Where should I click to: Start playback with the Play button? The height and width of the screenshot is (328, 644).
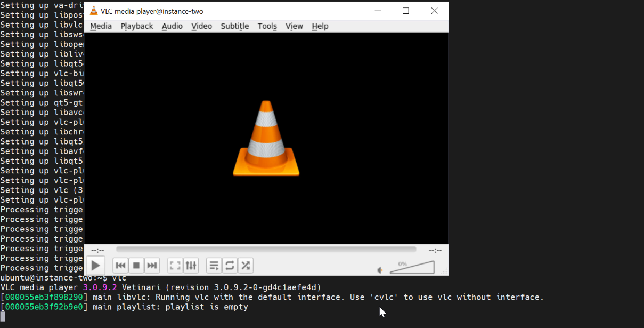(x=95, y=265)
